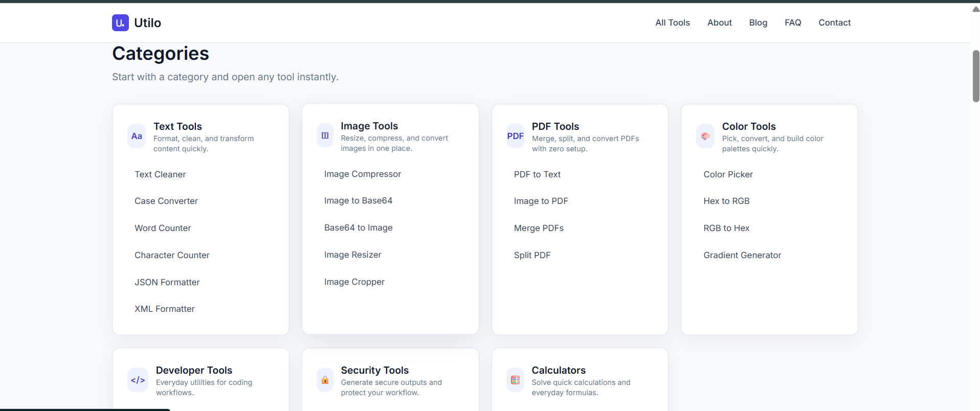Viewport: 980px width, 411px height.
Task: Click the Text Tools heading
Action: [x=177, y=126]
